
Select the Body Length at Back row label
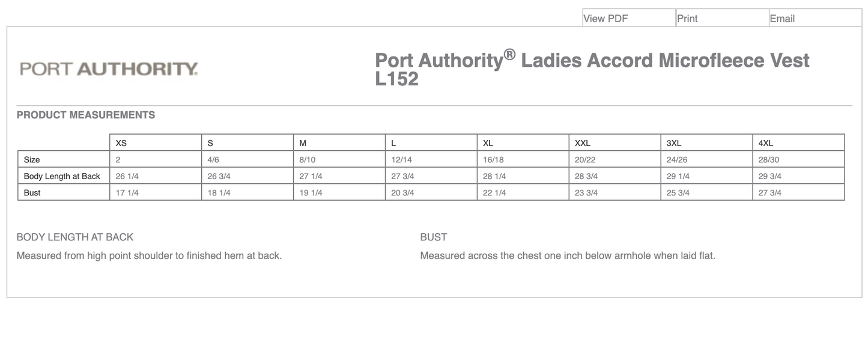click(62, 176)
